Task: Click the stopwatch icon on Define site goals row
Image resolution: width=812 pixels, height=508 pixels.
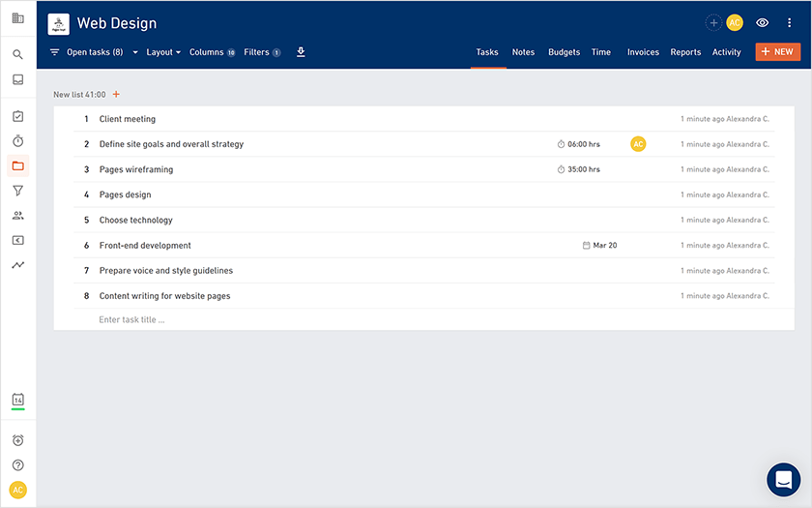Action: coord(561,144)
